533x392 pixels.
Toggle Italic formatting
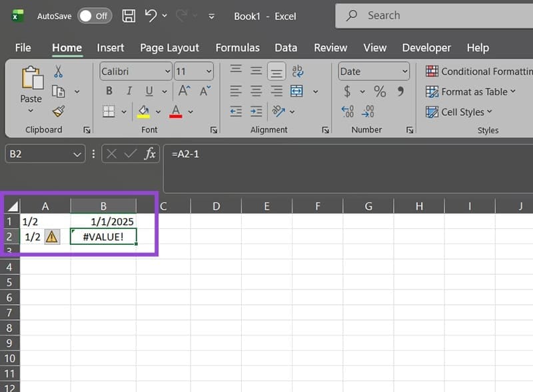point(128,91)
